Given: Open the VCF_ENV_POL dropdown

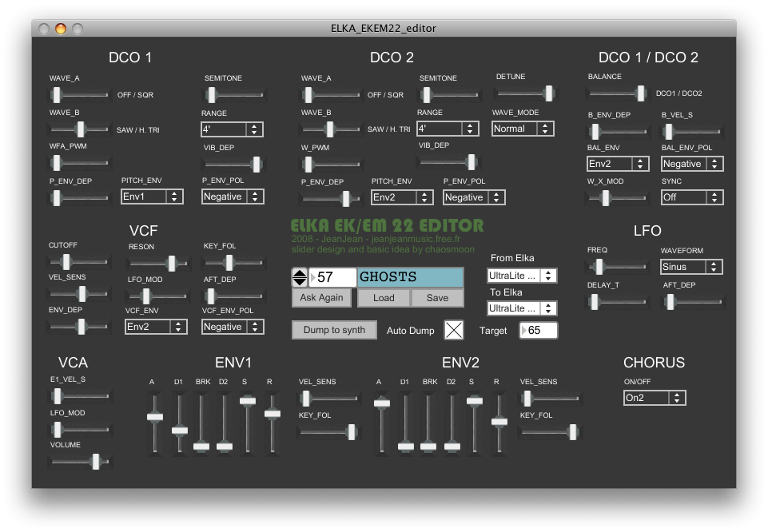Looking at the screenshot, I should [x=233, y=327].
